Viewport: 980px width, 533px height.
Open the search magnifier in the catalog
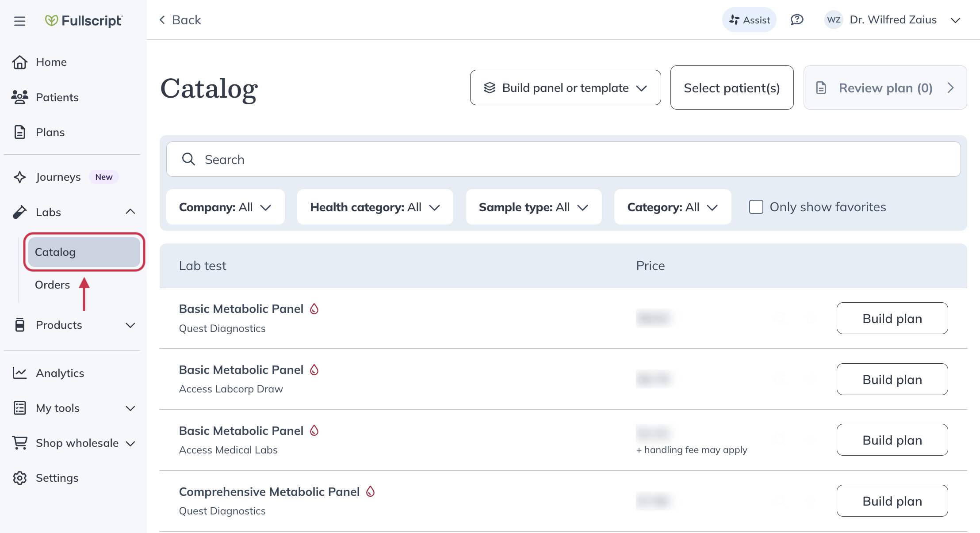[189, 159]
